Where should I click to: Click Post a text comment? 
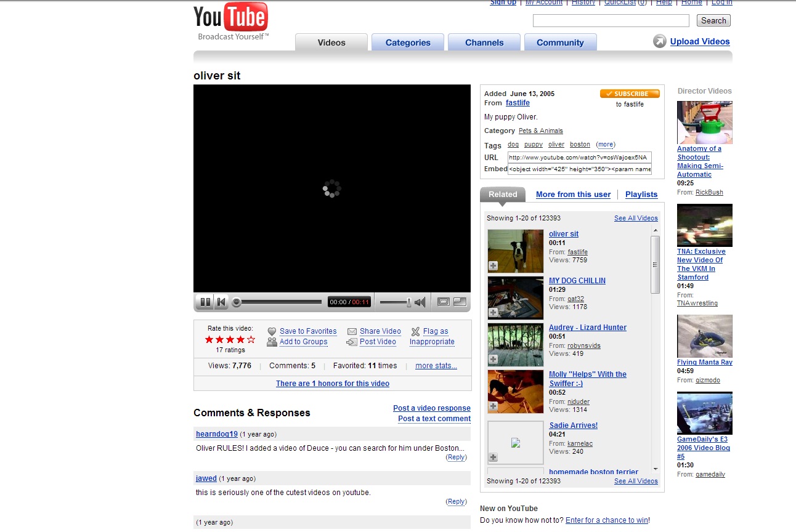pos(434,419)
